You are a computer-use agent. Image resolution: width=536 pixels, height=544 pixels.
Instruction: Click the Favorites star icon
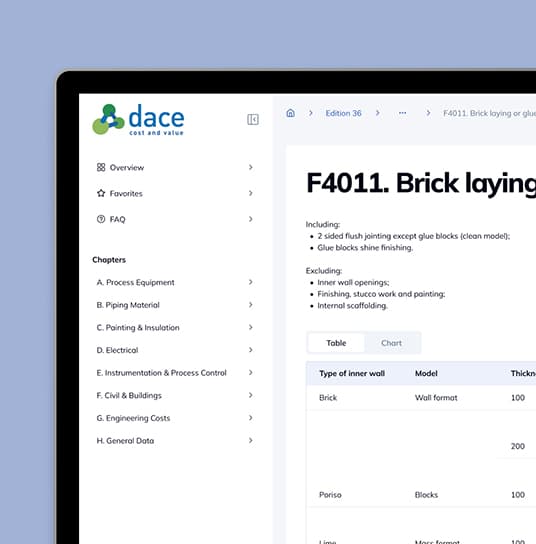point(101,193)
